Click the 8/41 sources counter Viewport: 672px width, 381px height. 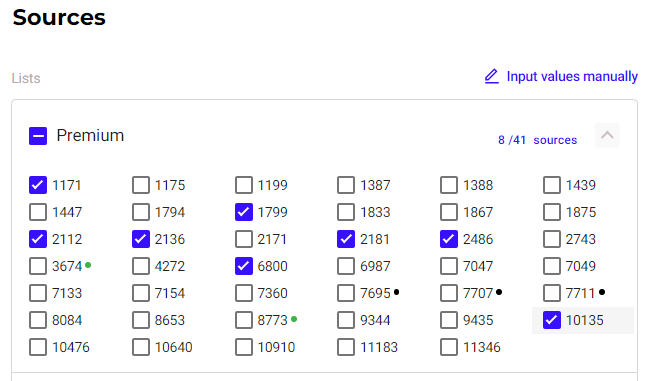(x=537, y=140)
